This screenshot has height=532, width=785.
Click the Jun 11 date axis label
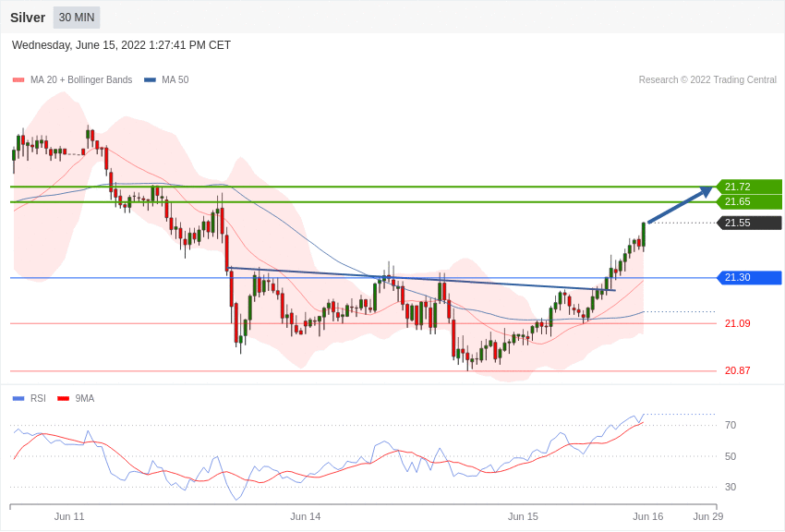pyautogui.click(x=69, y=516)
